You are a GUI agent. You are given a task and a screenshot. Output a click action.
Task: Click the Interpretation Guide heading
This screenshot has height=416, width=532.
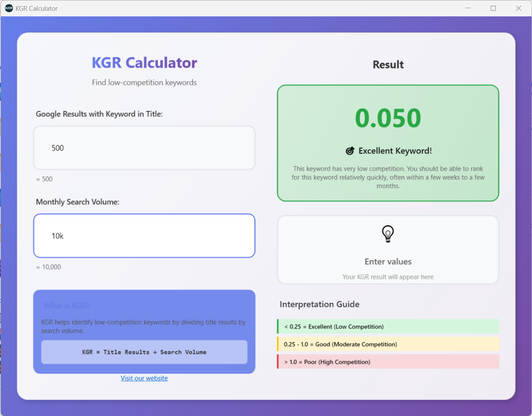click(320, 304)
